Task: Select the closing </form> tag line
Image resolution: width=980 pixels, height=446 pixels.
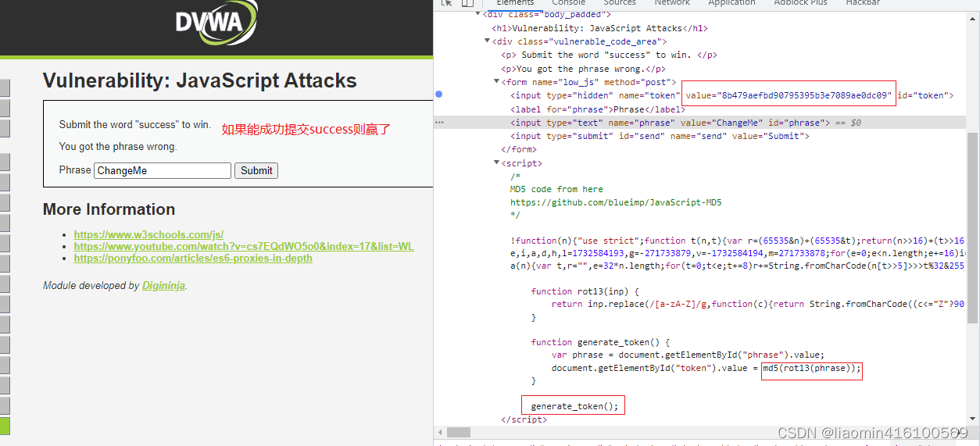Action: click(518, 149)
